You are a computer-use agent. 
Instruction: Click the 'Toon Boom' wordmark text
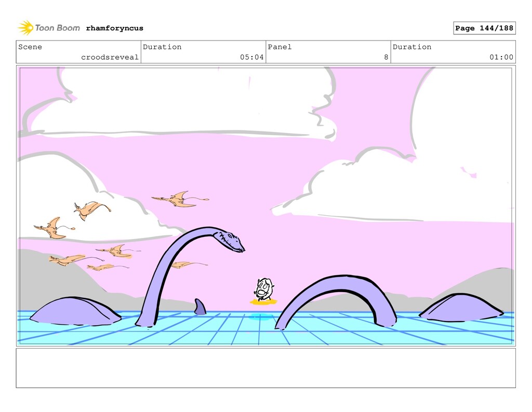point(57,28)
